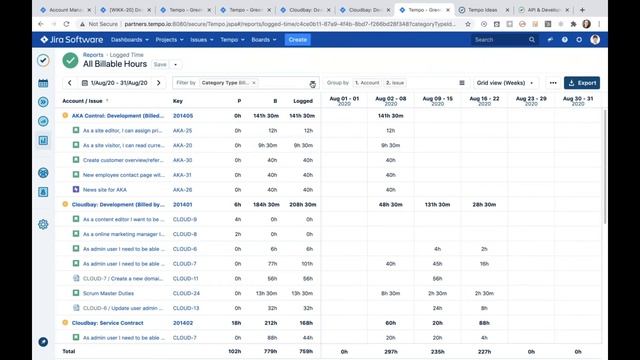Screen dimensions: 640x360
Task: Go to previous date period arrow
Action: (70, 83)
